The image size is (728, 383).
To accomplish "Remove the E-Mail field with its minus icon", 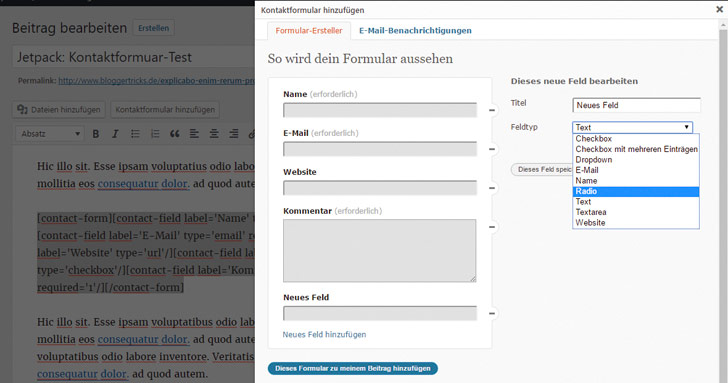I will [492, 149].
